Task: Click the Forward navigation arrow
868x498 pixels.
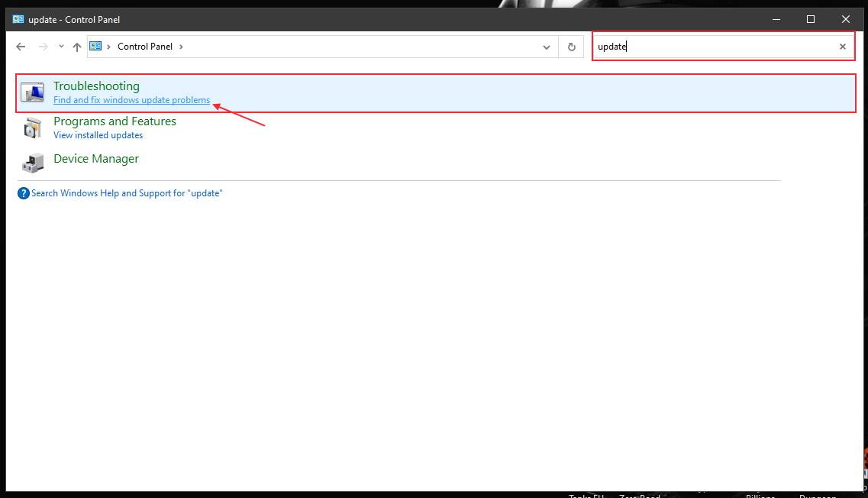Action: pos(43,47)
